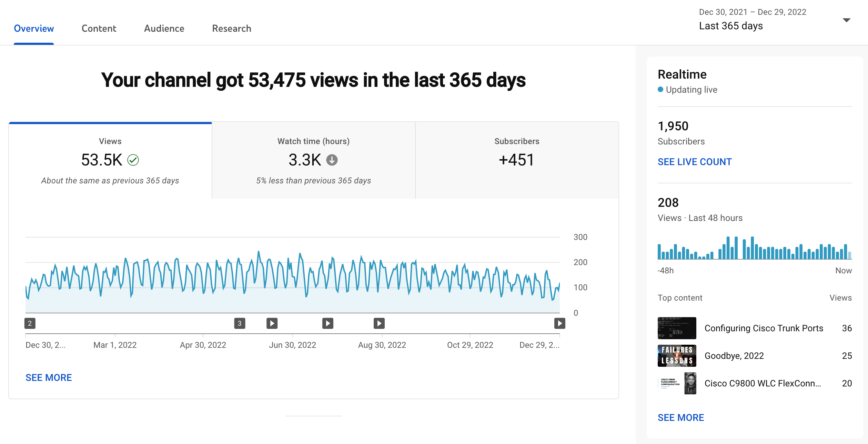Click video marker between Jun 30 and Aug 30
This screenshot has height=444, width=868.
pyautogui.click(x=328, y=323)
